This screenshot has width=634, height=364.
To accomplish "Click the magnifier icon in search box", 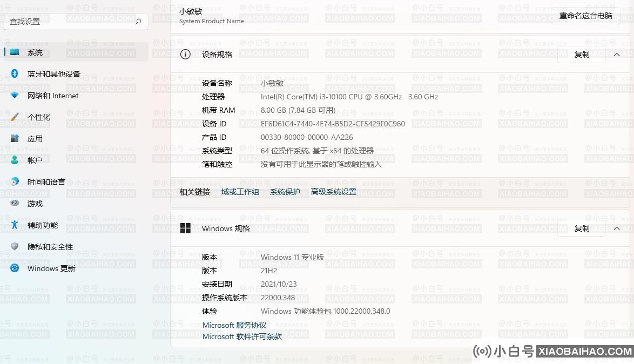I will (138, 21).
